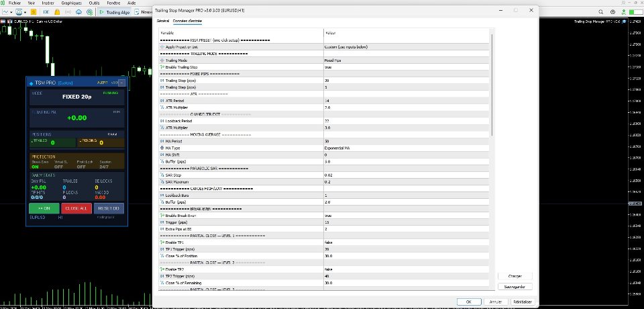Toggle the green ON button in TSM panel
This screenshot has width=644, height=309.
pos(44,209)
